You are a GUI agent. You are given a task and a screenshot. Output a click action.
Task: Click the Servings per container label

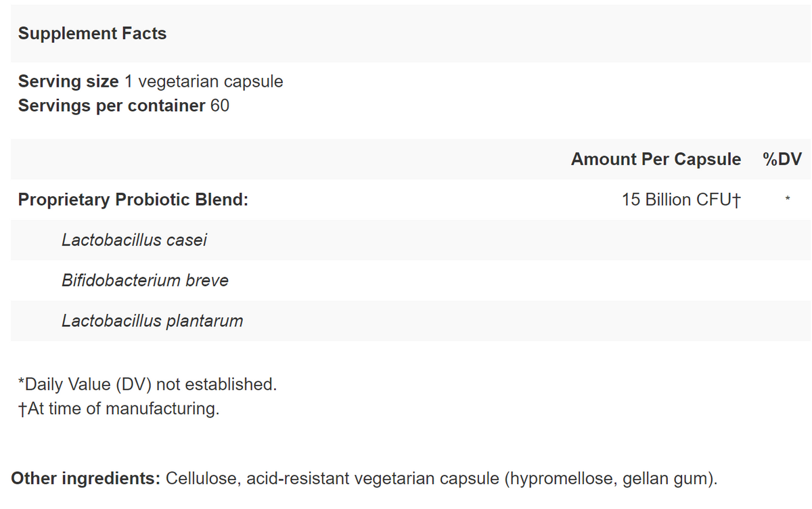point(111,106)
